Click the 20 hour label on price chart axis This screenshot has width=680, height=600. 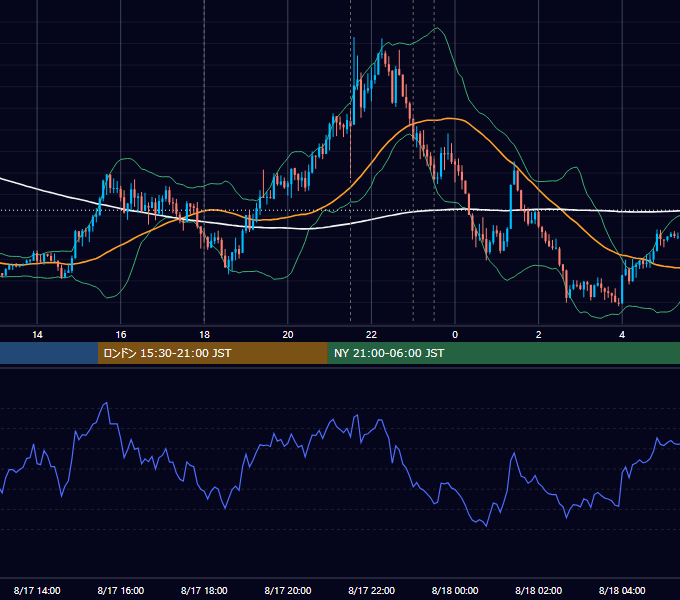288,335
